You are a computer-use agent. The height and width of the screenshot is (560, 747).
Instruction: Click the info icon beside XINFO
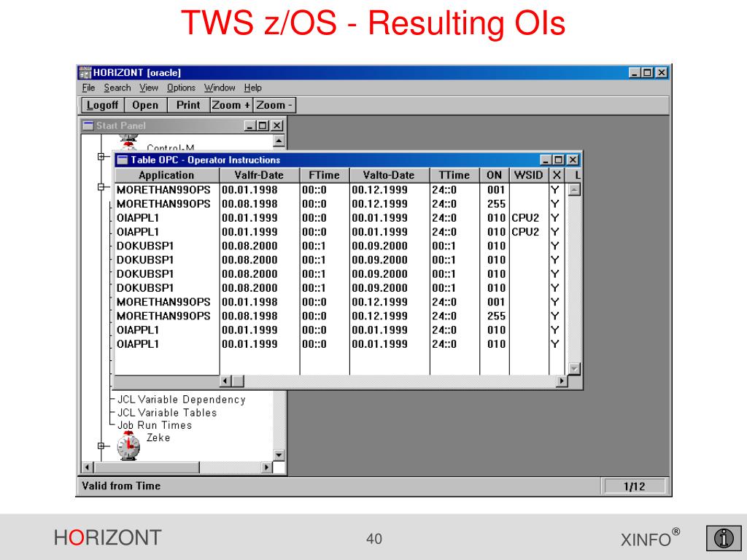pyautogui.click(x=724, y=538)
